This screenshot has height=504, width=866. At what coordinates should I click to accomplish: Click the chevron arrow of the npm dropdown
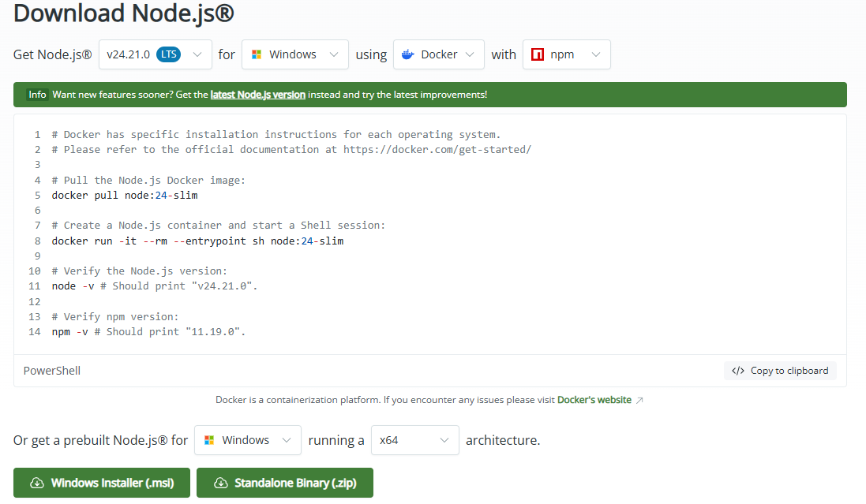596,54
